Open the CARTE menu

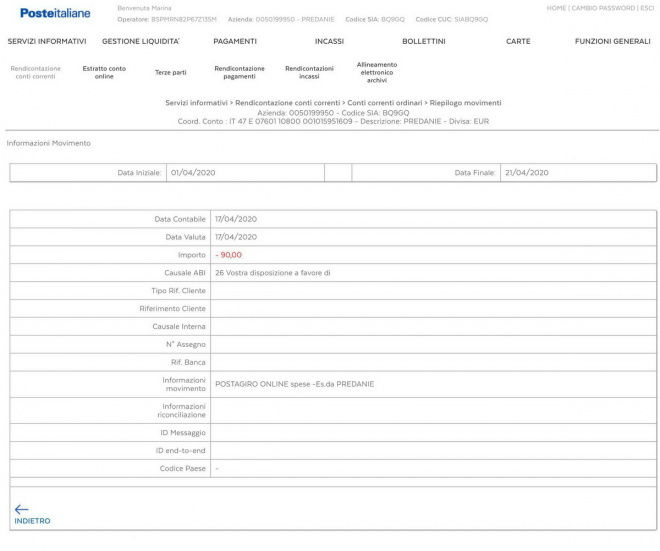[x=518, y=41]
